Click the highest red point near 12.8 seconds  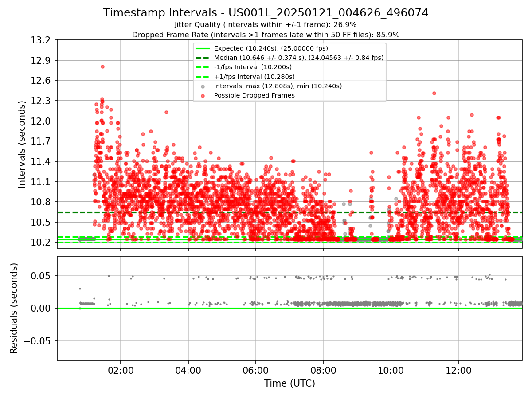pyautogui.click(x=102, y=66)
